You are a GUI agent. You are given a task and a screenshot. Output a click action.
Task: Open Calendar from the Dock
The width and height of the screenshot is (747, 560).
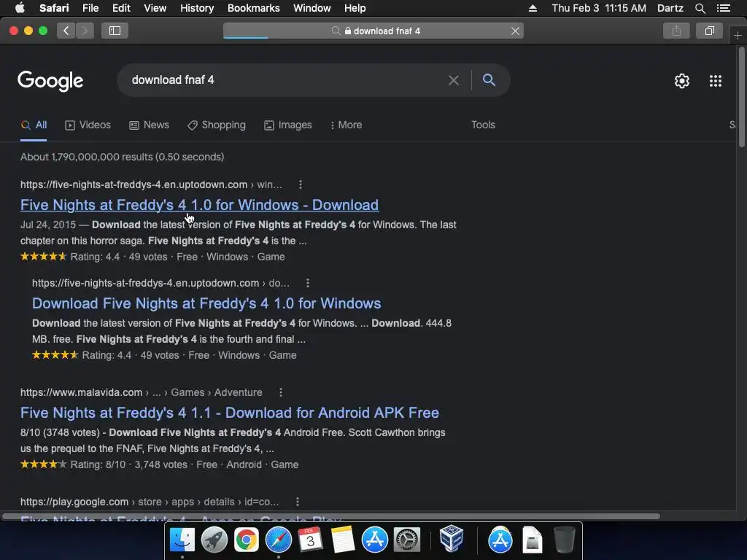pyautogui.click(x=310, y=540)
